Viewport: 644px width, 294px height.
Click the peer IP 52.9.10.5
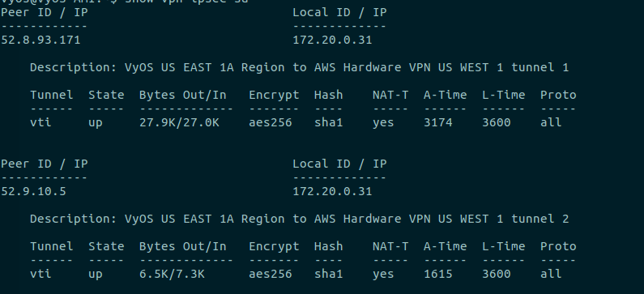tap(33, 192)
